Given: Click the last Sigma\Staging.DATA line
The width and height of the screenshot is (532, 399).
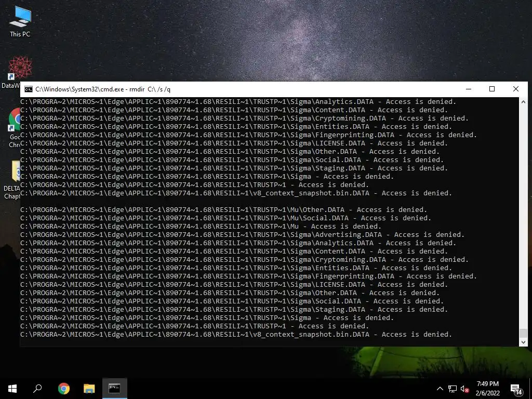Looking at the screenshot, I should [x=234, y=310].
